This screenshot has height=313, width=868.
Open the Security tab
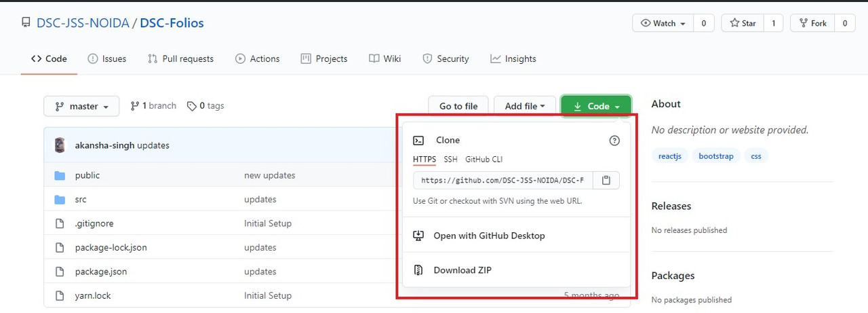coord(446,59)
